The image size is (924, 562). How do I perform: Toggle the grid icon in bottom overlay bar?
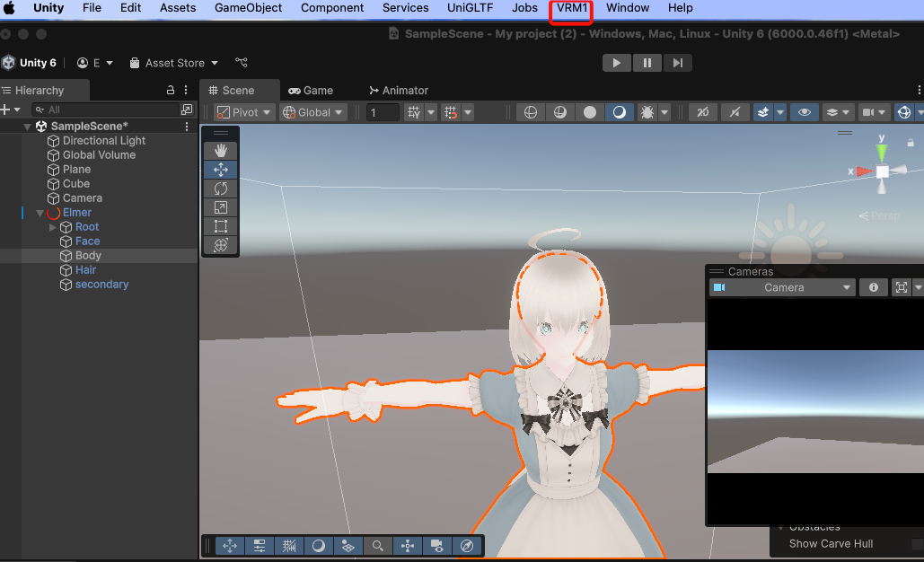click(x=289, y=546)
